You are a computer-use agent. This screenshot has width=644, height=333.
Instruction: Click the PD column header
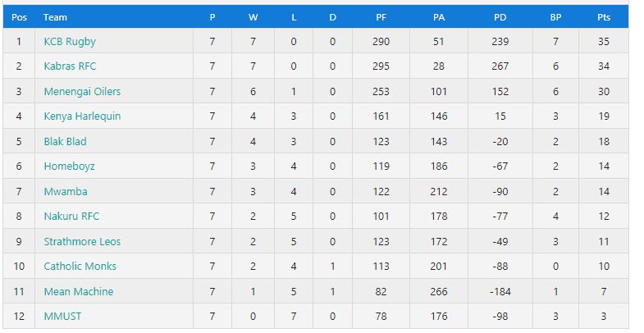click(x=500, y=17)
